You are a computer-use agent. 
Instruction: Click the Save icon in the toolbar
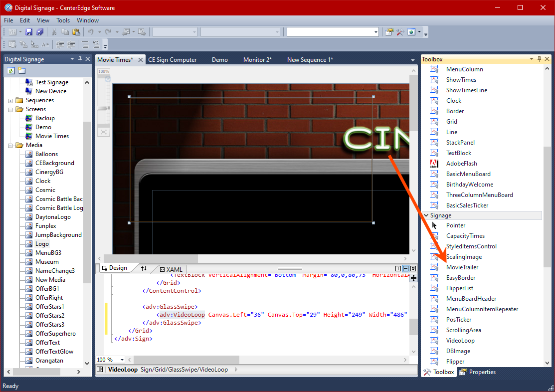pyautogui.click(x=29, y=32)
